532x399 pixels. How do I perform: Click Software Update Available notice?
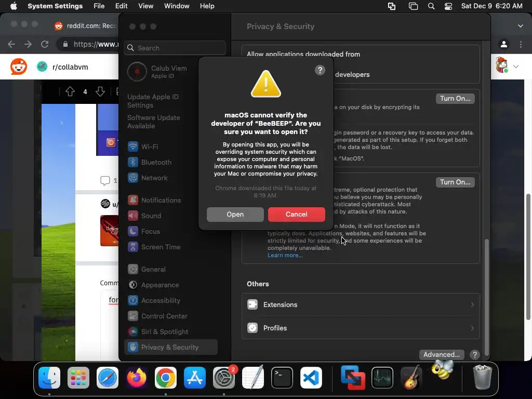pos(154,122)
